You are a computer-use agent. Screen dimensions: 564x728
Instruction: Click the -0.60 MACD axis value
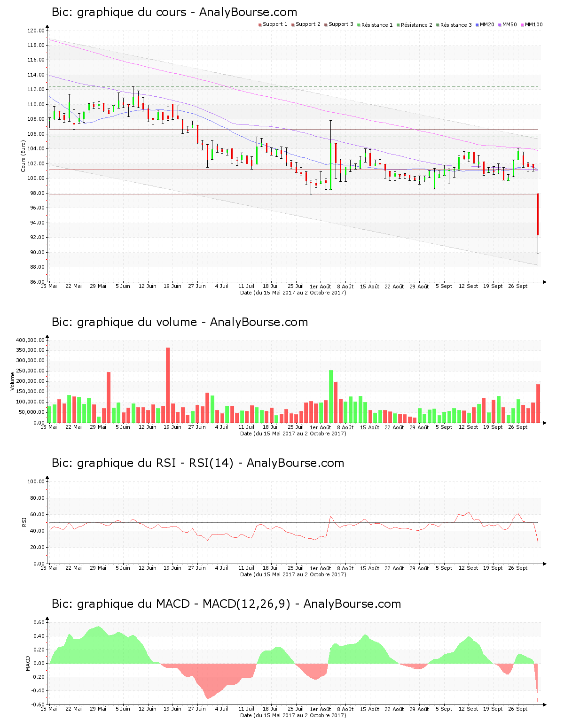[x=38, y=705]
